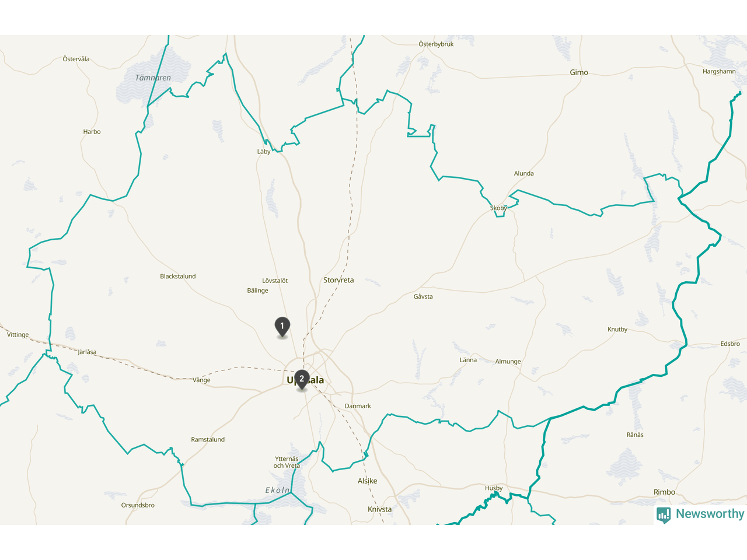Select the Bälinge village label
The height and width of the screenshot is (560, 747).
coord(258,290)
